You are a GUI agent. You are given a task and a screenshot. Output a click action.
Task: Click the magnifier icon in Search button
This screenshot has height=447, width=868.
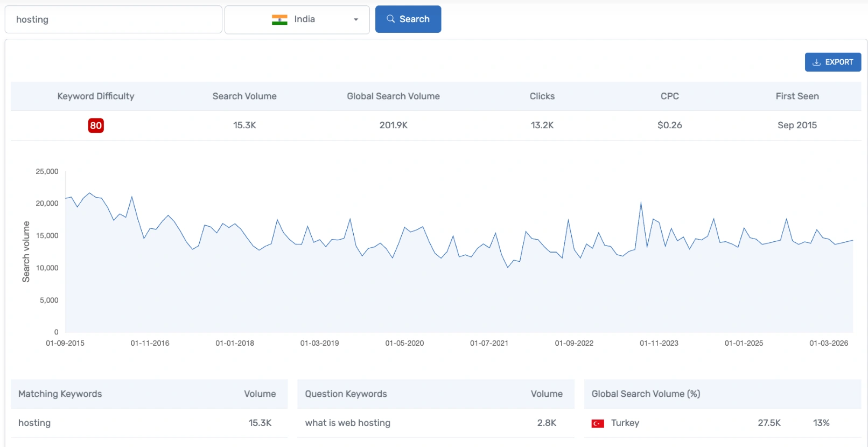point(391,19)
